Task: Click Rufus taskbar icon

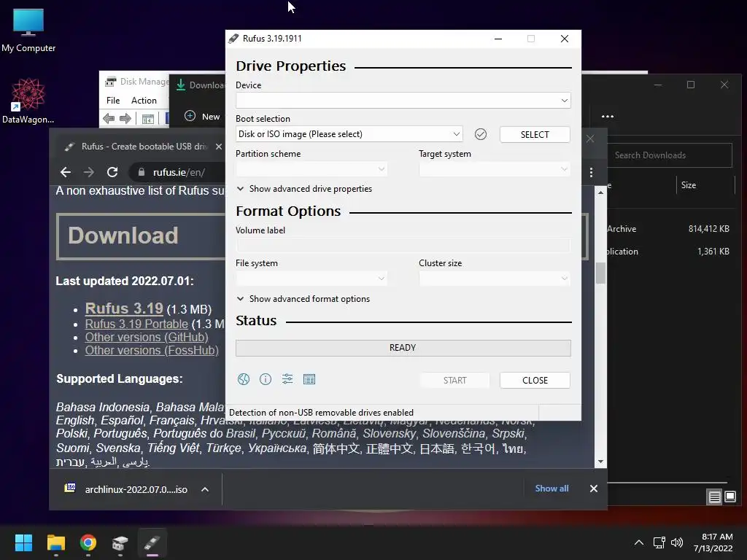Action: point(152,542)
